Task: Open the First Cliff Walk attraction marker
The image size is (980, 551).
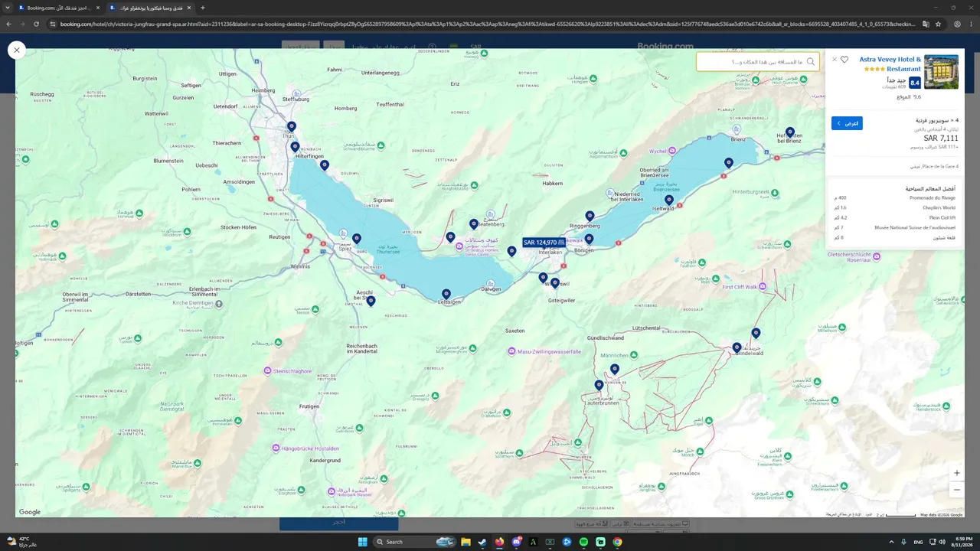Action: pyautogui.click(x=763, y=286)
